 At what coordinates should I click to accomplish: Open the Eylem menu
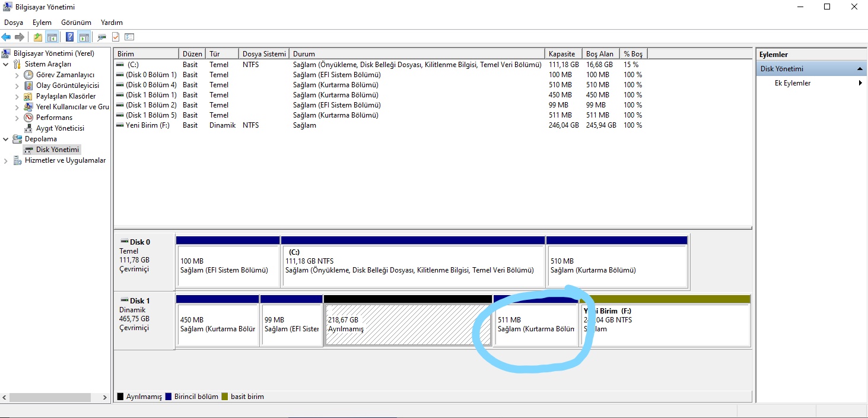[x=42, y=23]
